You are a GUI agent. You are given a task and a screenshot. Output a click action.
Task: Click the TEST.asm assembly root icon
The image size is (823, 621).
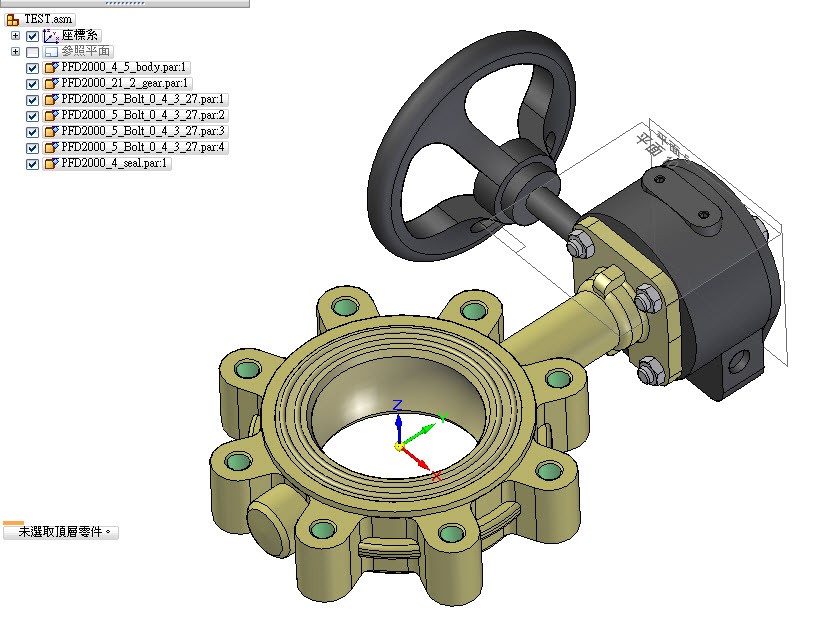[x=13, y=20]
